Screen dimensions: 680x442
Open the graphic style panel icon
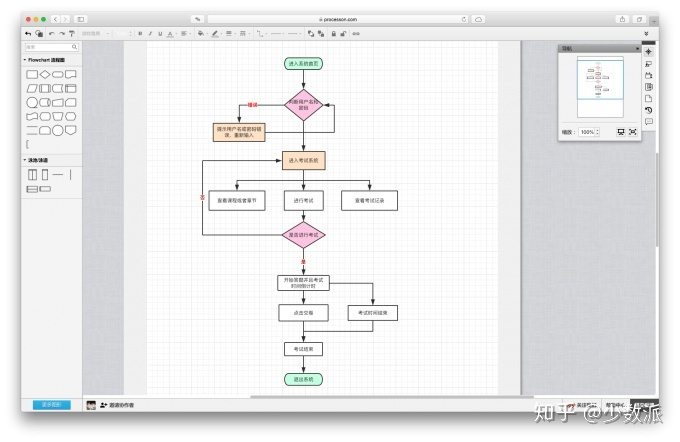click(648, 64)
